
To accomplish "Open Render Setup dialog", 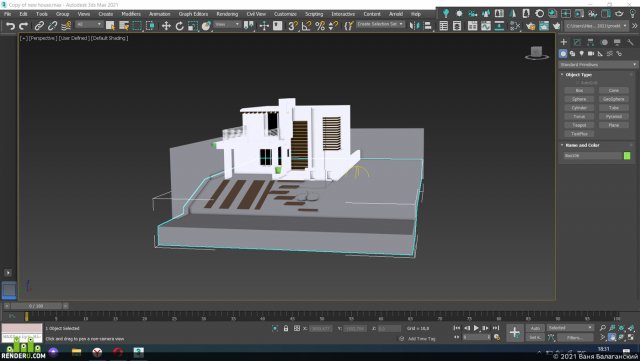I will pyautogui.click(x=531, y=26).
